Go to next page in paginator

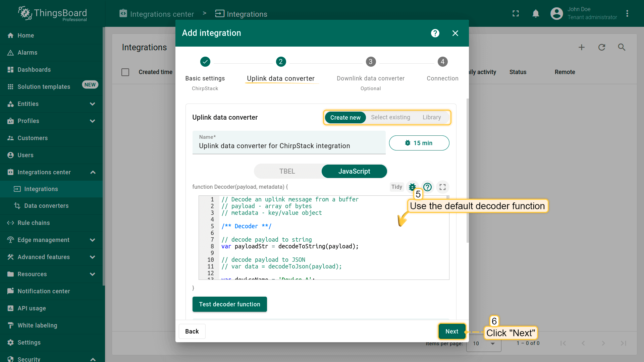pyautogui.click(x=603, y=343)
